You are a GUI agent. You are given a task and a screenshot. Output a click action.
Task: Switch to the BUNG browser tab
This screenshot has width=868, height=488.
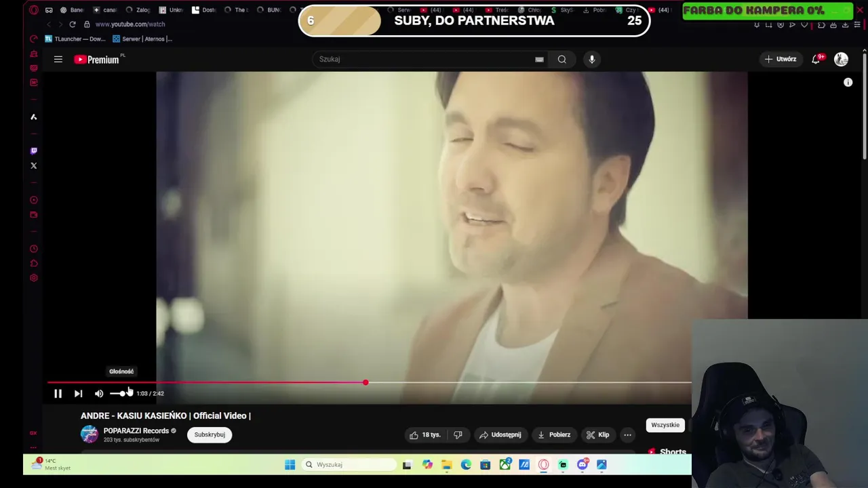(x=269, y=10)
